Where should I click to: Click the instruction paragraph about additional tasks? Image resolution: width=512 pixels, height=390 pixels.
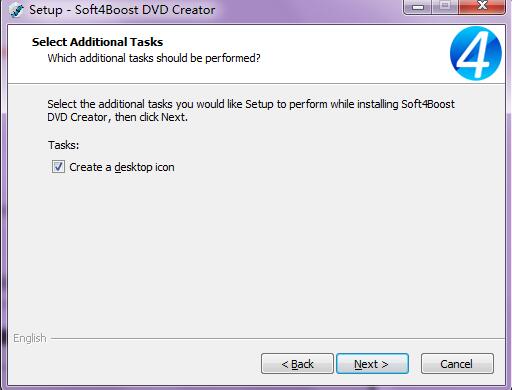(251, 111)
